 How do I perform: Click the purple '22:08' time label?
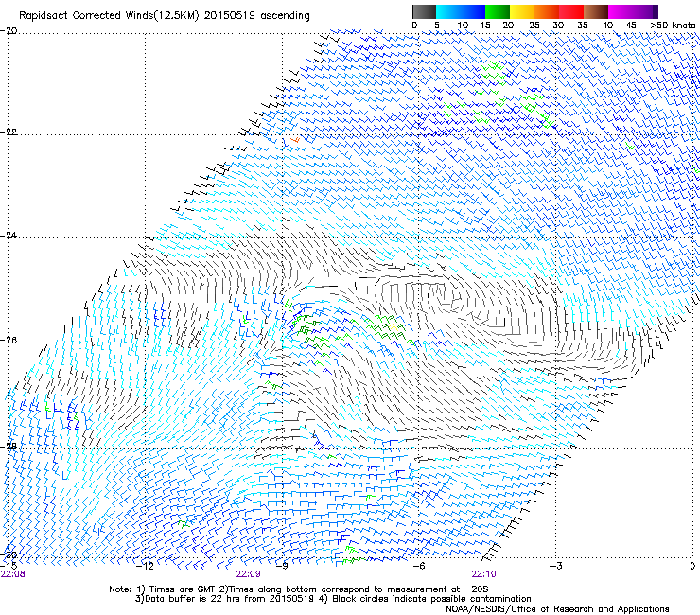[x=13, y=574]
